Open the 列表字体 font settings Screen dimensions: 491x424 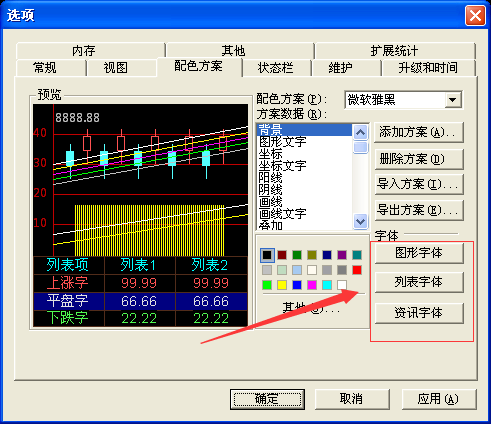coord(419,282)
